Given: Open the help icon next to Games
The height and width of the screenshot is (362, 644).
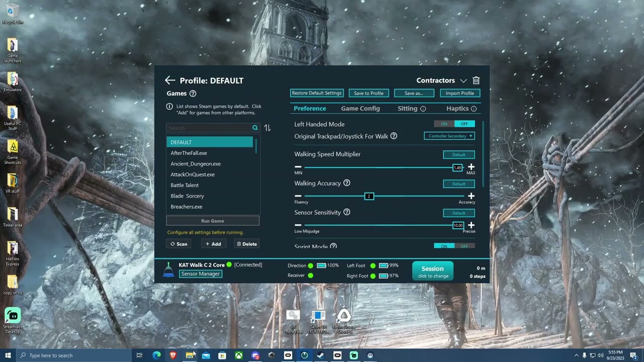Looking at the screenshot, I should point(193,94).
